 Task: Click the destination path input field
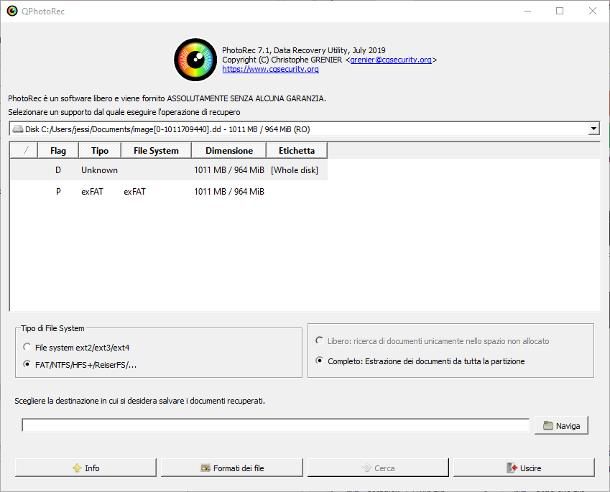[x=275, y=425]
